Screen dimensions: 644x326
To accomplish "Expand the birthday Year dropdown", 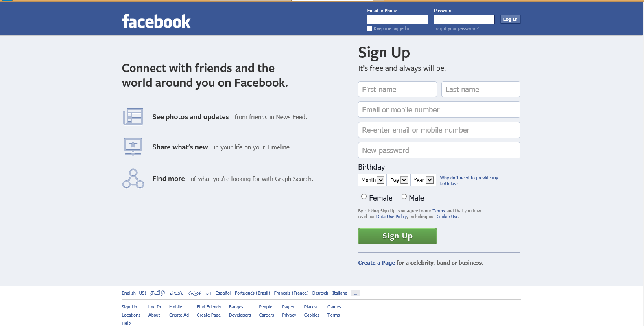I will [x=423, y=180].
